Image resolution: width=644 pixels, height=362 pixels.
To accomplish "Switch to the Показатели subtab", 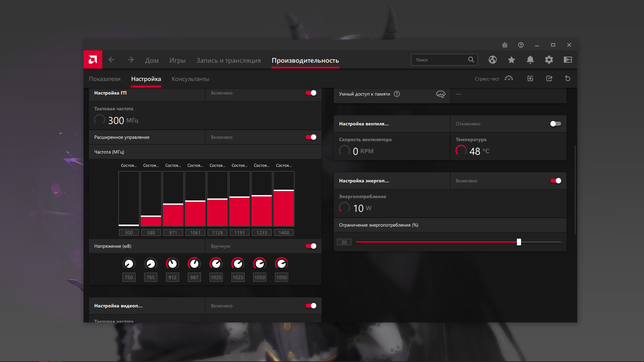I will click(x=105, y=79).
